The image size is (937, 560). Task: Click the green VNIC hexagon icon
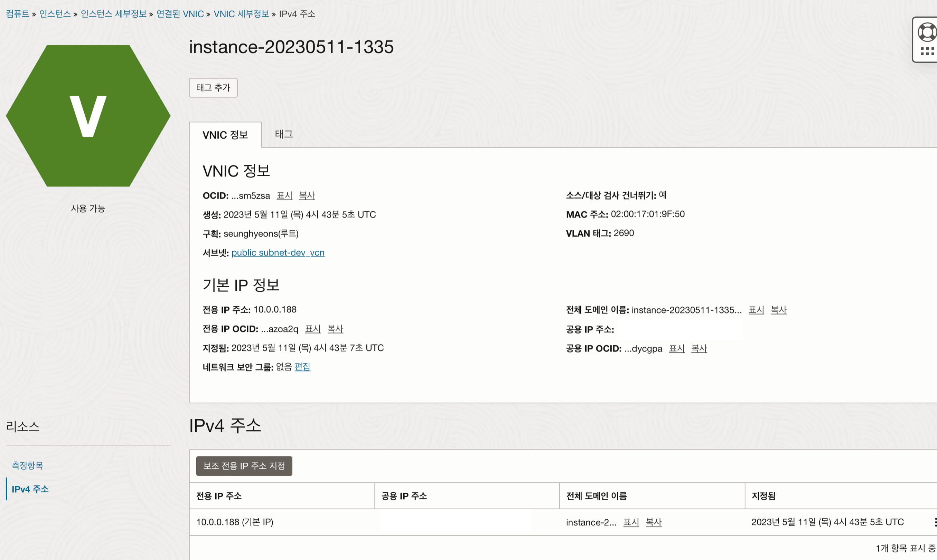pos(88,115)
